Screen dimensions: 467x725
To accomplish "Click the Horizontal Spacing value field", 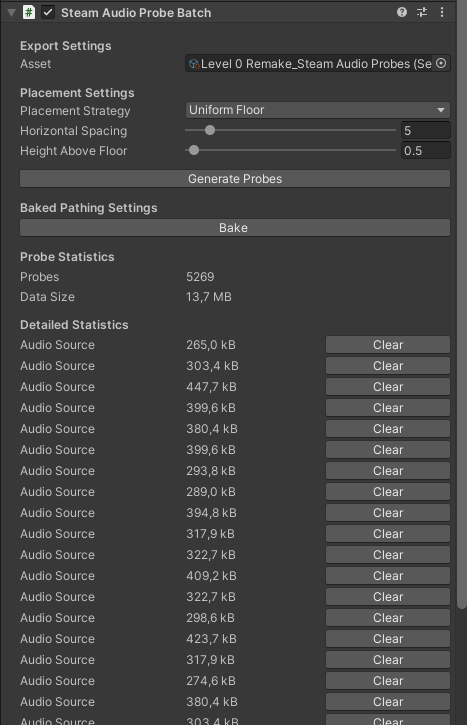I will (x=425, y=130).
